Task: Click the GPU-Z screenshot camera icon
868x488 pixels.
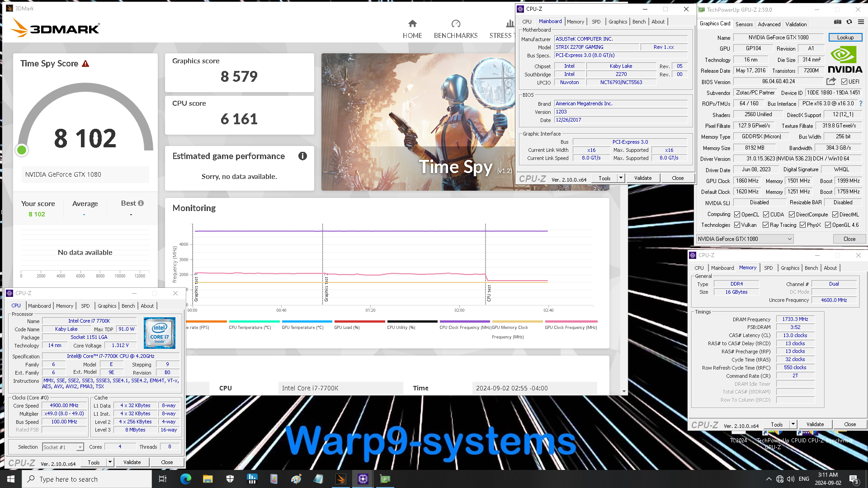Action: [x=838, y=22]
